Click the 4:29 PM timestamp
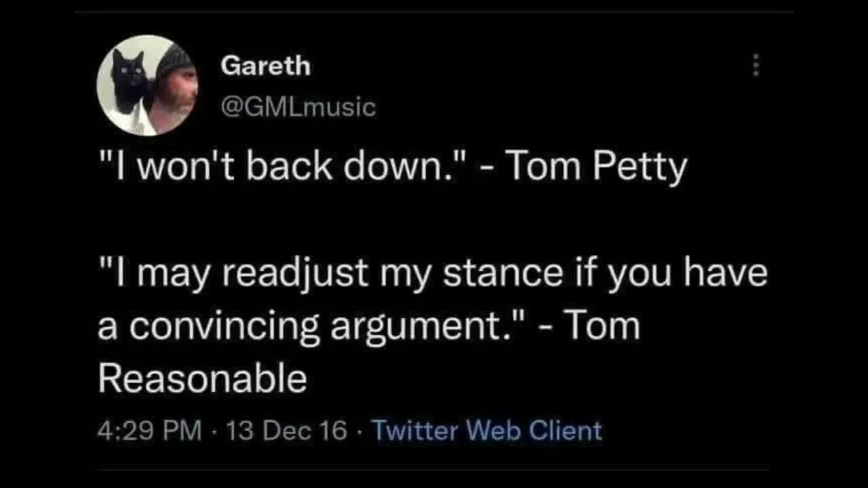Viewport: 868px width, 488px height. [x=149, y=431]
